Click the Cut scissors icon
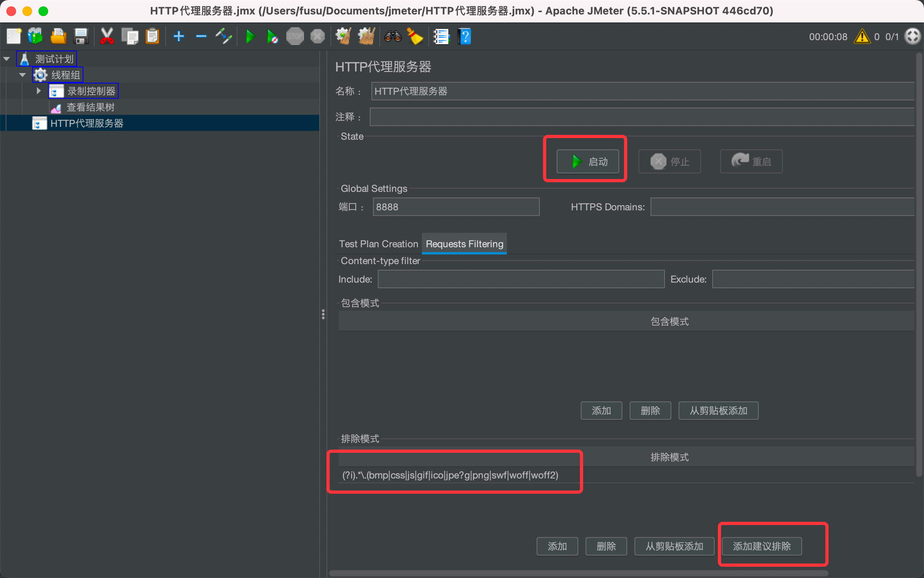Image resolution: width=924 pixels, height=578 pixels. (107, 37)
